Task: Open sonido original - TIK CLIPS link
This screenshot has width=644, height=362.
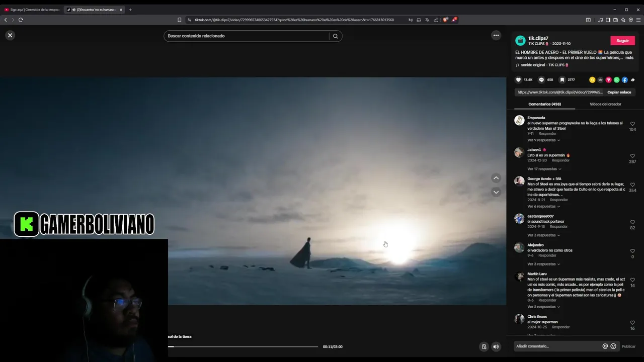Action: coord(545,65)
